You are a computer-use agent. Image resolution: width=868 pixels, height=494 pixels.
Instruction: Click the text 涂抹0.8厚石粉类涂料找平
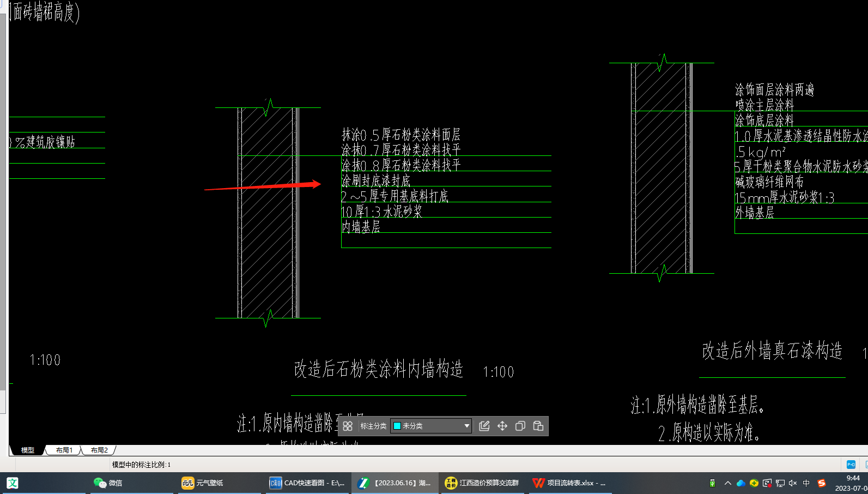tap(401, 165)
